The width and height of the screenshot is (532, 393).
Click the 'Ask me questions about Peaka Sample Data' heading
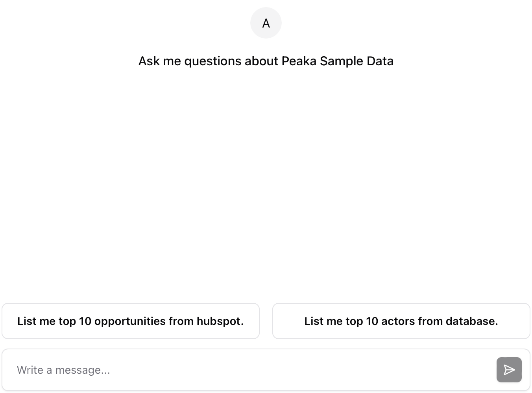[x=266, y=61]
